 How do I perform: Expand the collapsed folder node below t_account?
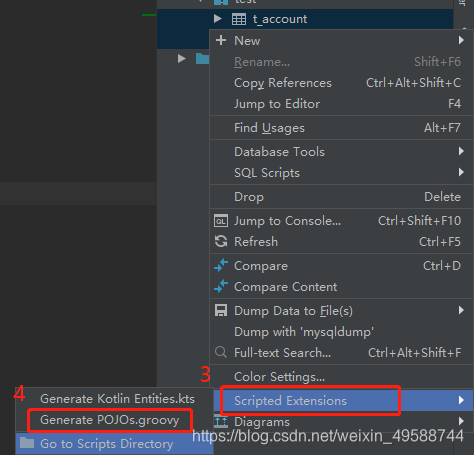click(x=182, y=59)
